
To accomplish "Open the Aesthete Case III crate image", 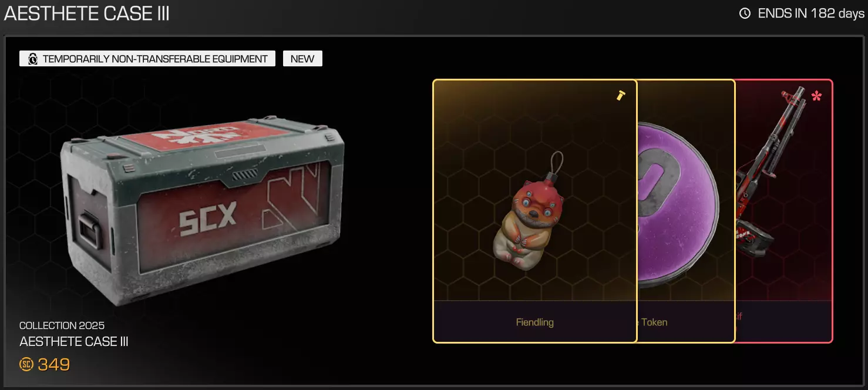I will tap(203, 211).
